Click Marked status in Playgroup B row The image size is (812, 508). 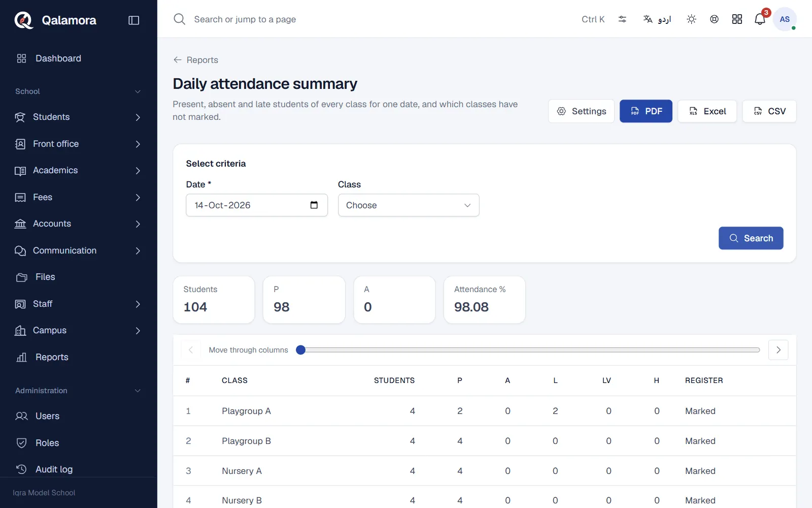coord(700,441)
